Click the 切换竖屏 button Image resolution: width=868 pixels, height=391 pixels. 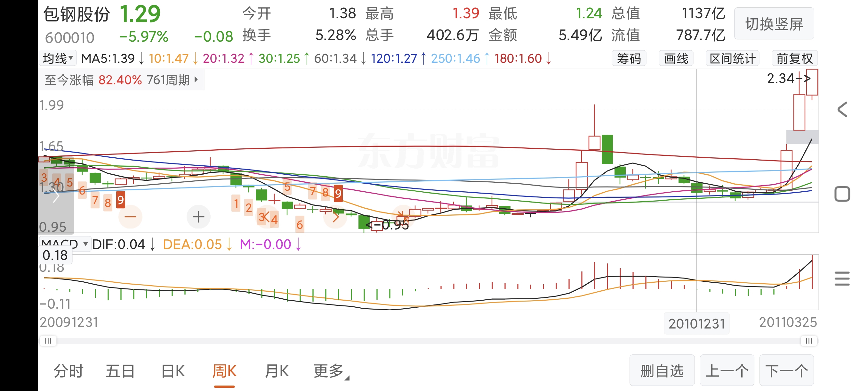[x=774, y=24]
